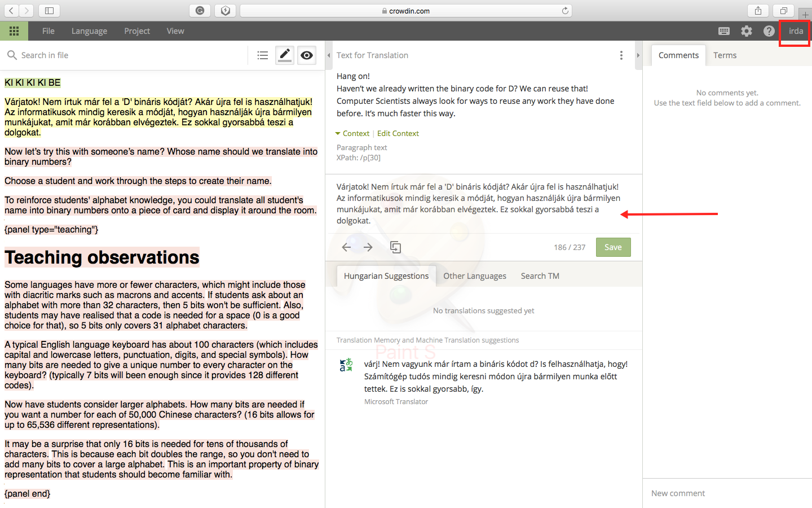812x508 pixels.
Task: Open the Crowdin apps grid menu
Action: 14,31
